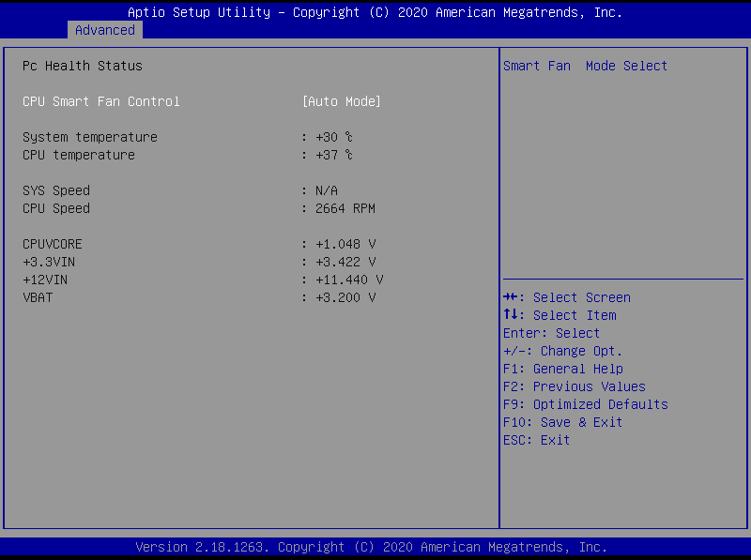The width and height of the screenshot is (751, 560).
Task: Click the +3.3VIN voltage reading
Action: click(x=345, y=262)
